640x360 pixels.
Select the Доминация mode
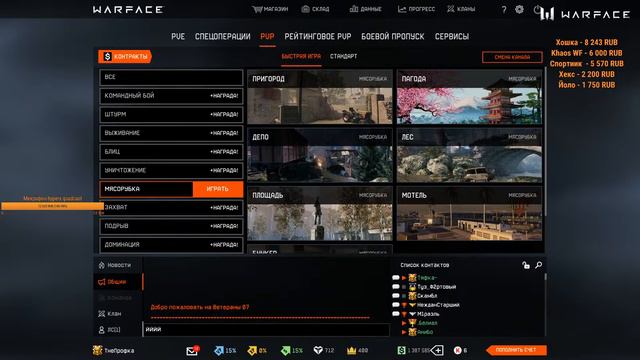pos(171,245)
